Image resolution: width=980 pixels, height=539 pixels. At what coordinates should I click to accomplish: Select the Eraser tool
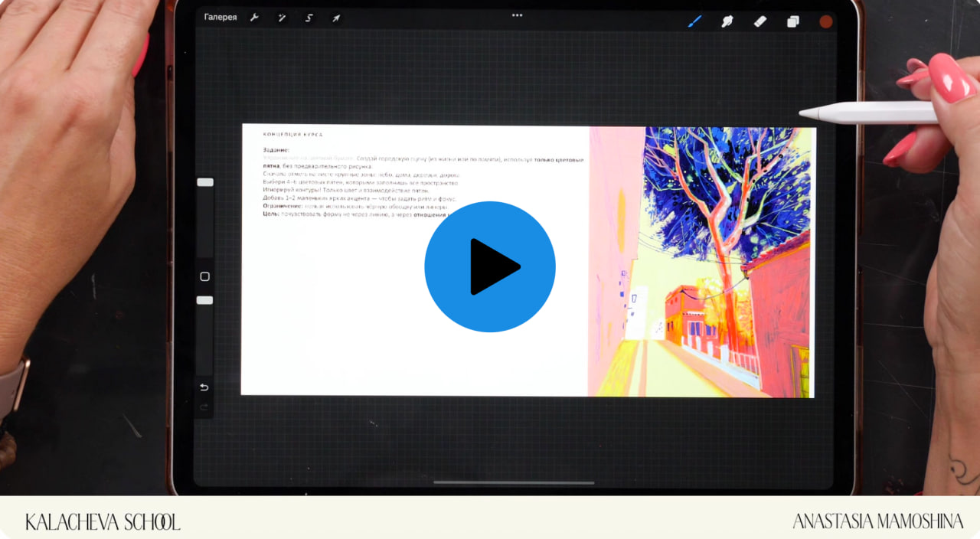760,21
